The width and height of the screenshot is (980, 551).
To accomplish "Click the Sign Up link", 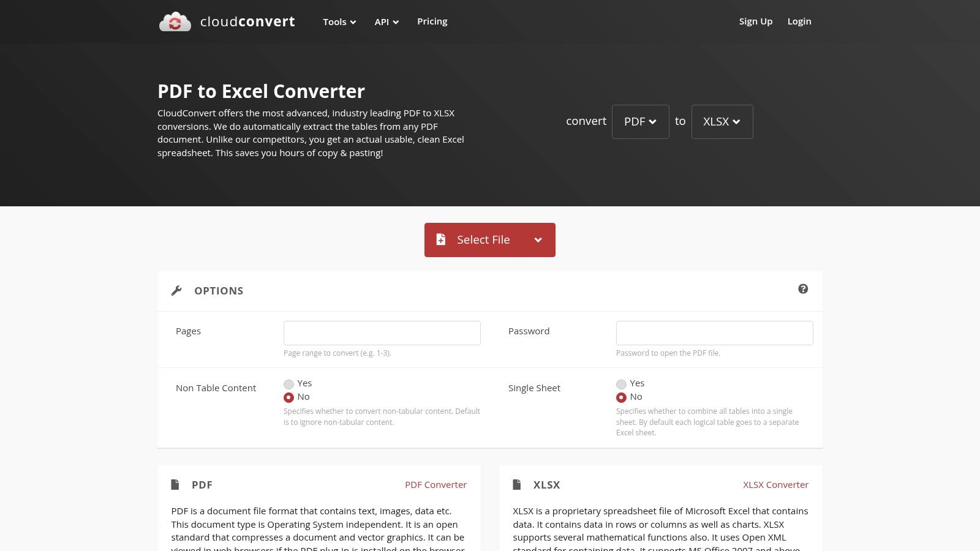I will coord(755,21).
